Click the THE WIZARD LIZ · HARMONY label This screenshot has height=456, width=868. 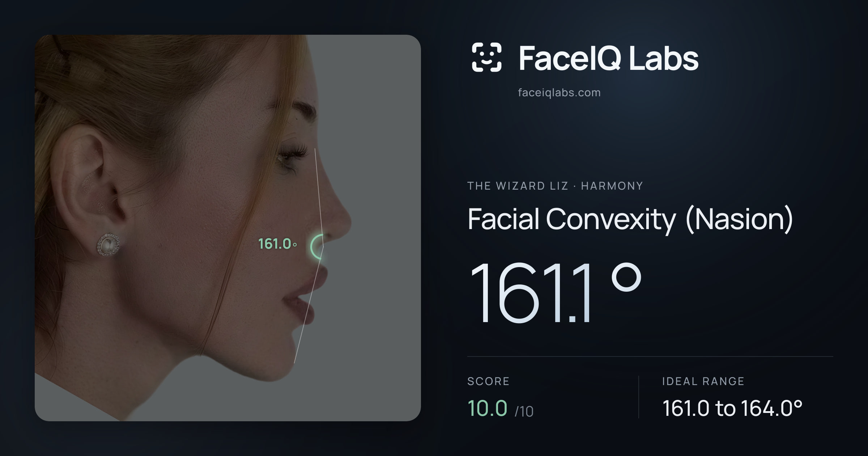555,186
